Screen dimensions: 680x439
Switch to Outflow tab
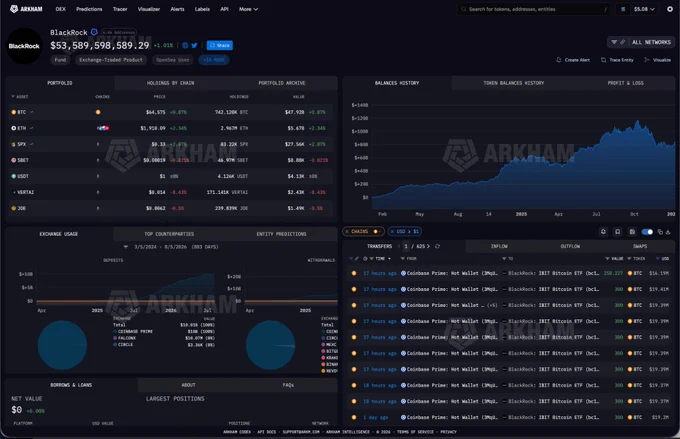[x=570, y=246]
